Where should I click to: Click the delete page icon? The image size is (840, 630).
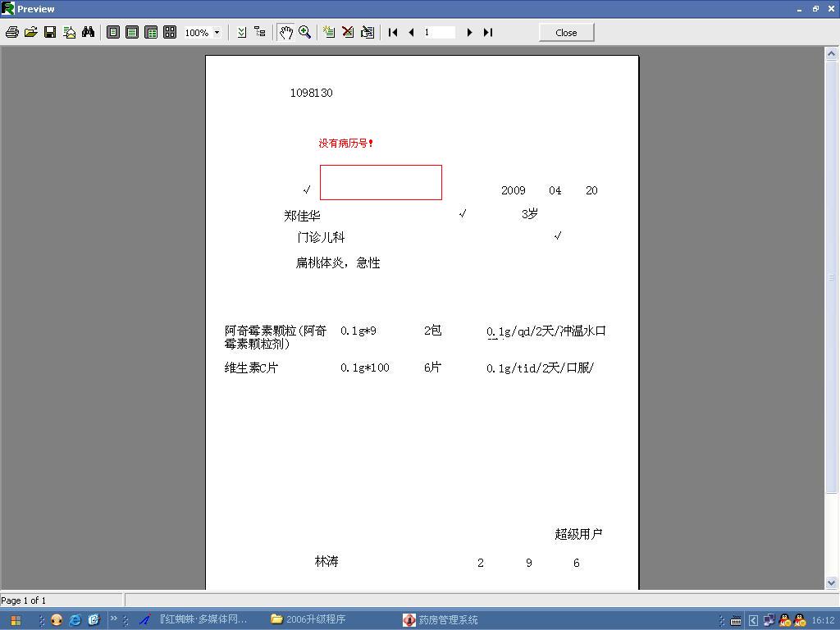tap(348, 32)
